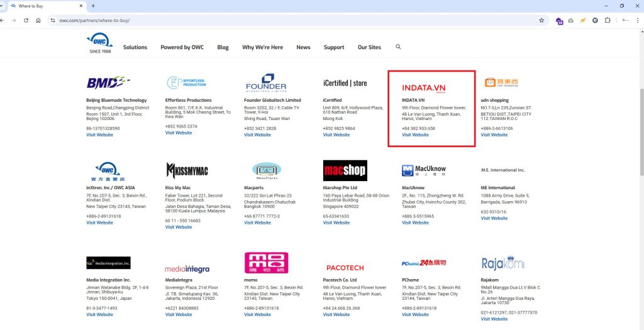The width and height of the screenshot is (644, 330).
Task: Open Powered by OWC menu
Action: [x=182, y=47]
